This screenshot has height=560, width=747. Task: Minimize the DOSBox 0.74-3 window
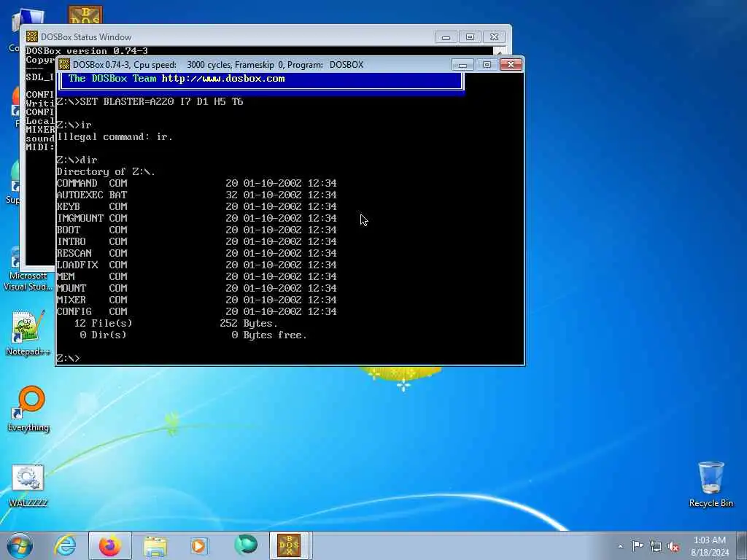click(462, 64)
